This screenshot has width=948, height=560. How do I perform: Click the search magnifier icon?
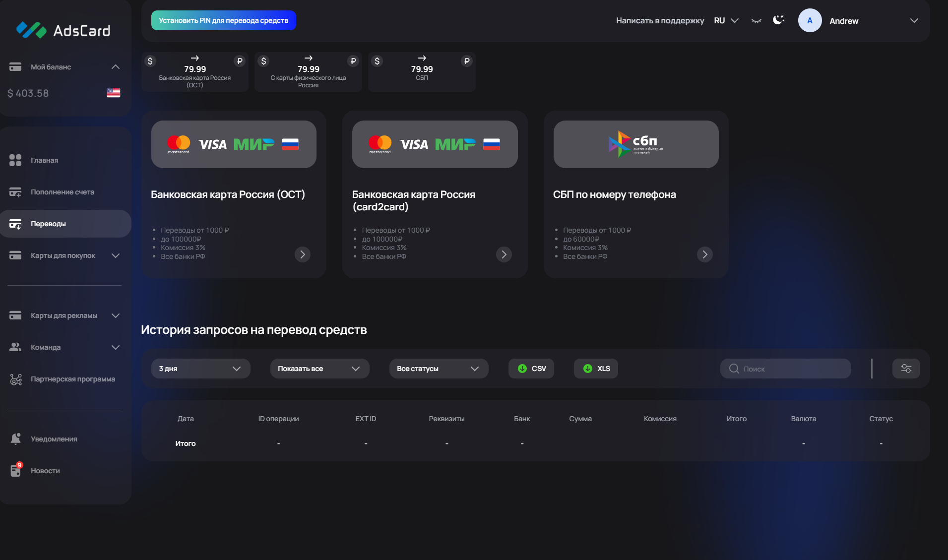click(734, 369)
